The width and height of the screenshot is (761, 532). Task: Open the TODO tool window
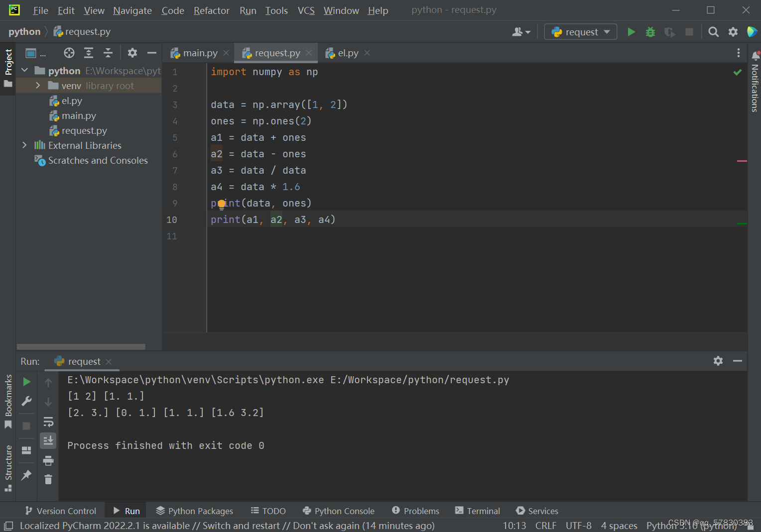pos(268,511)
